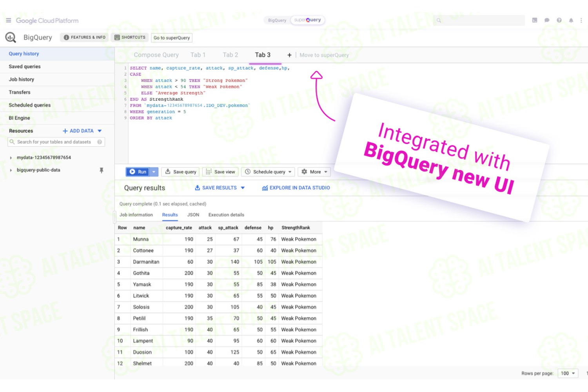588x392 pixels.
Task: Click the Query complete status text
Action: [x=163, y=204]
